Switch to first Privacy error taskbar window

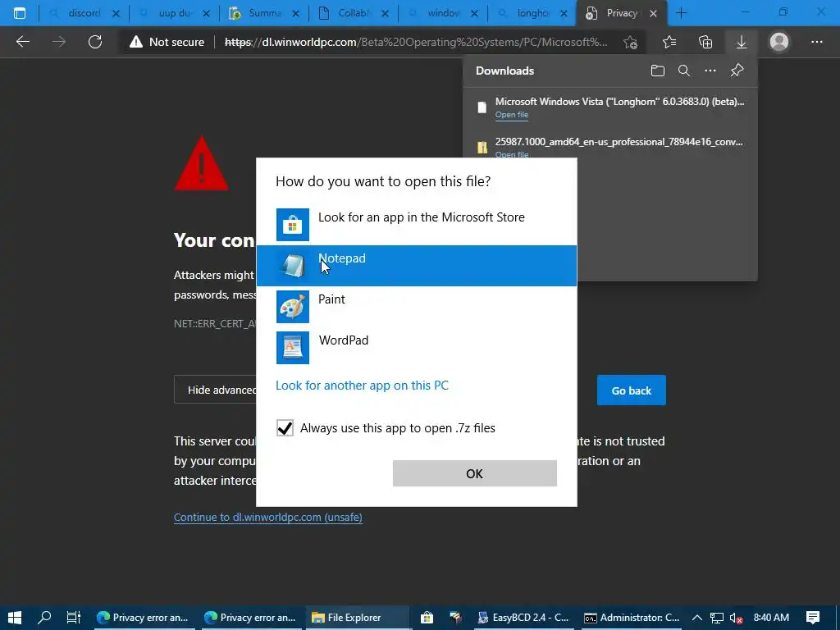click(143, 618)
